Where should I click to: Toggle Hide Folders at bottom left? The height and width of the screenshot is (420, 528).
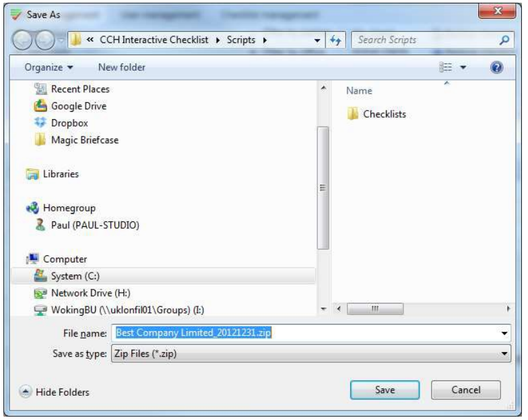point(54,392)
